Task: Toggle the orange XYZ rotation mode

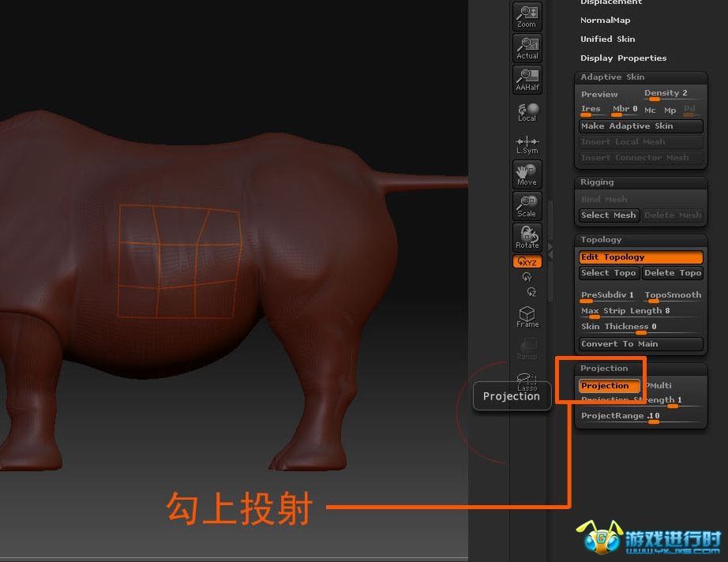Action: (x=527, y=262)
